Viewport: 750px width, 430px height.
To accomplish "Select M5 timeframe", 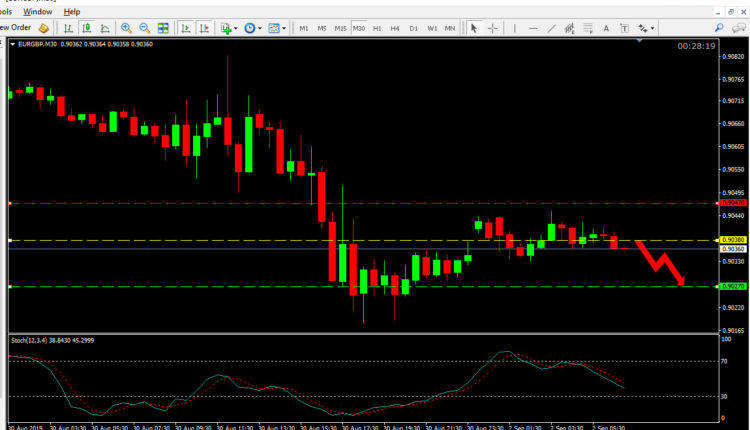I will 322,29.
